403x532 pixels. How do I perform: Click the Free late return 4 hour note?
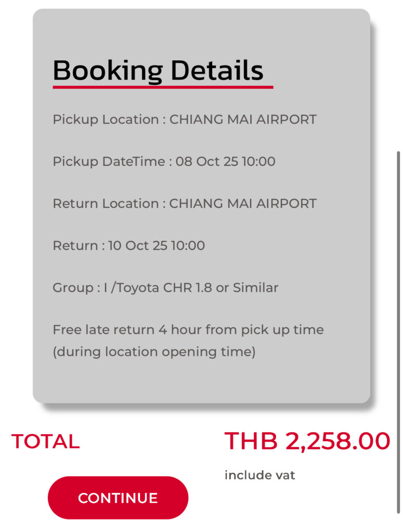tap(188, 330)
